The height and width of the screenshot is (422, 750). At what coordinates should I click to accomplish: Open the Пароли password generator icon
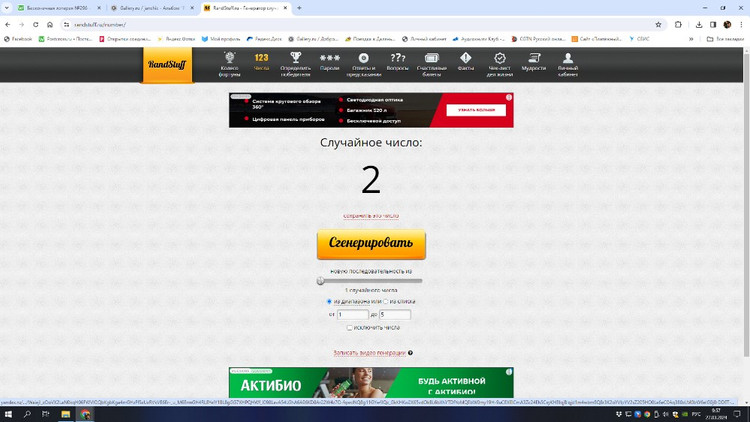click(330, 60)
